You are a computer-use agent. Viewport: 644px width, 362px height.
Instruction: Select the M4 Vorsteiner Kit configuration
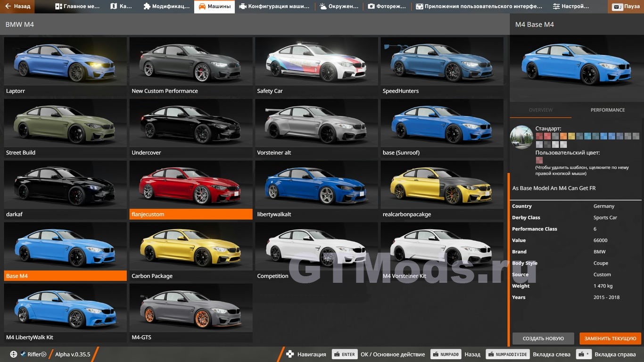[442, 252]
